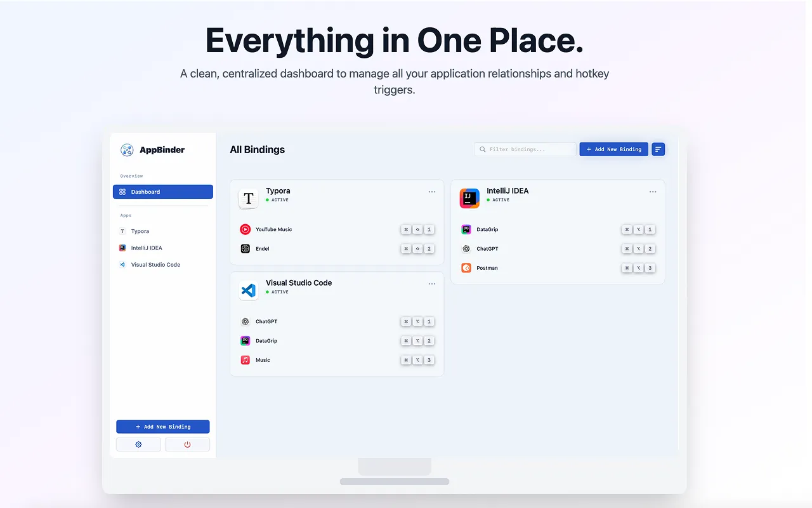Image resolution: width=812 pixels, height=508 pixels.
Task: Click the ChatGPT icon in IntelliJ card
Action: (x=466, y=248)
